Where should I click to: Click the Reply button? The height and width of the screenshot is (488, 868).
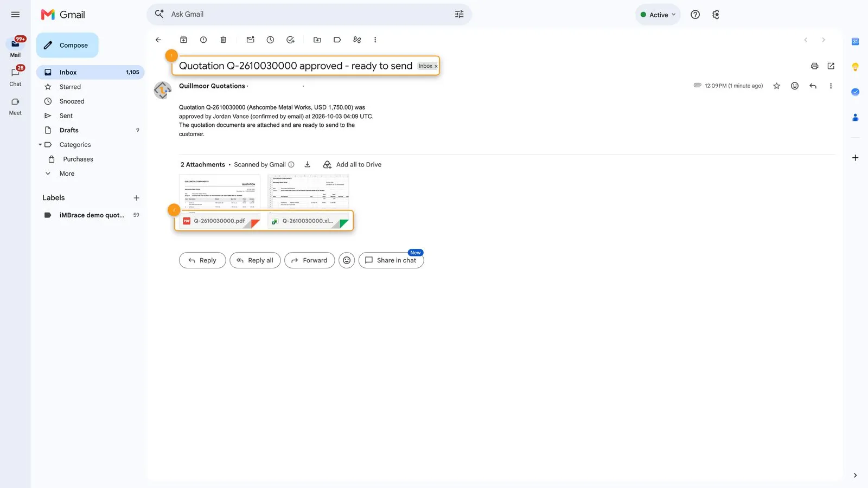[x=202, y=260]
